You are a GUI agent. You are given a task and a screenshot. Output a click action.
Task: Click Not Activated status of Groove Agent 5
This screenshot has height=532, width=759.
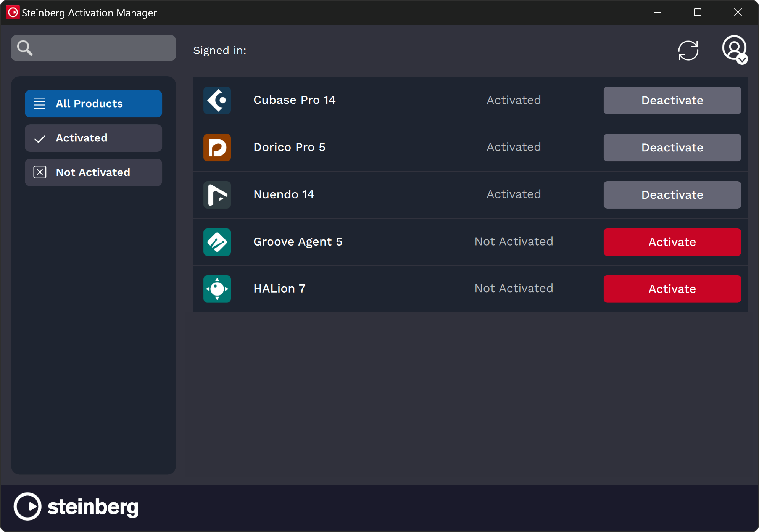(x=514, y=242)
